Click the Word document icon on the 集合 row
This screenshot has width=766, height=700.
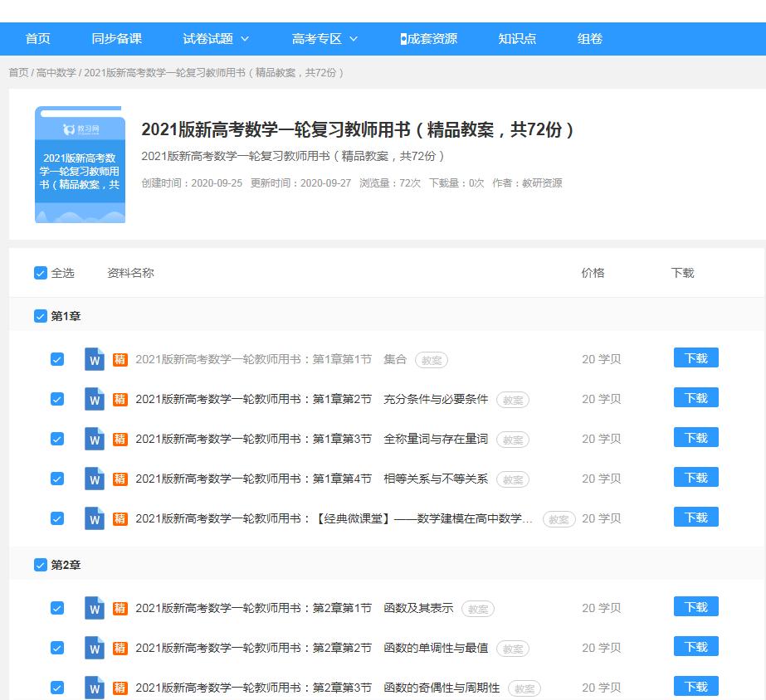click(94, 359)
